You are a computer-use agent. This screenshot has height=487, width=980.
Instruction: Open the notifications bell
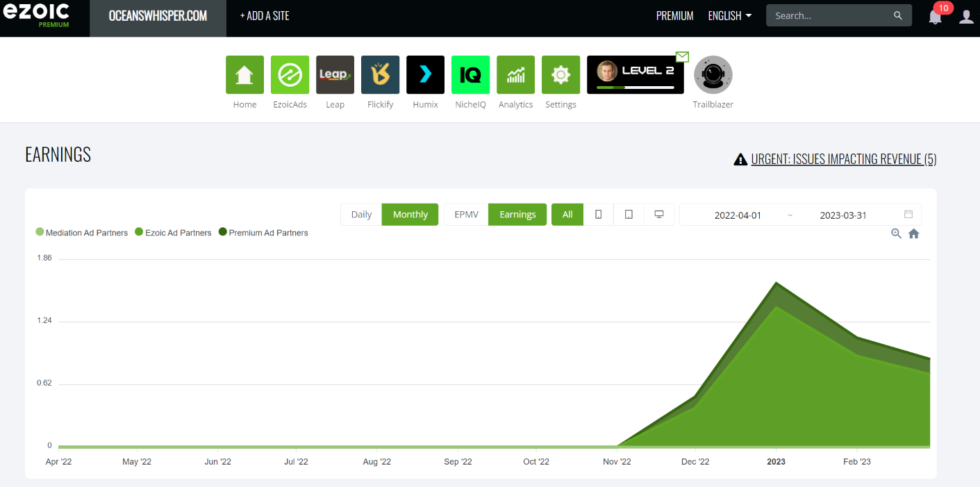pos(936,16)
